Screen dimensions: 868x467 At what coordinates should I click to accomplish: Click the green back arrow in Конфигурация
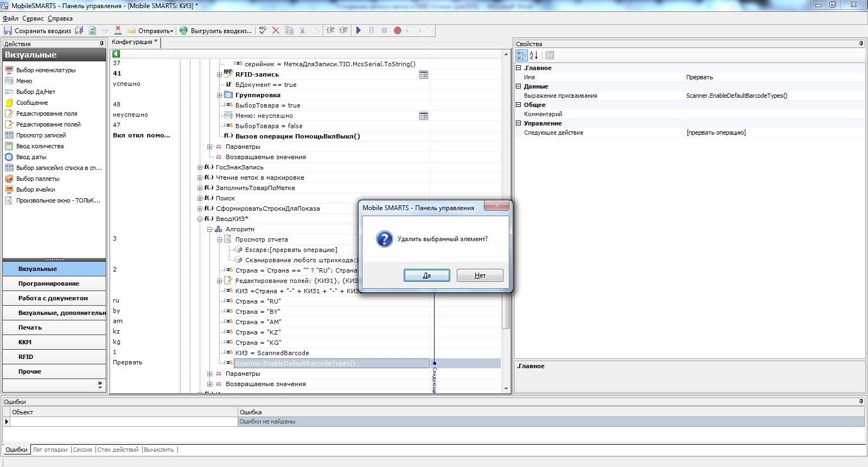coord(116,54)
